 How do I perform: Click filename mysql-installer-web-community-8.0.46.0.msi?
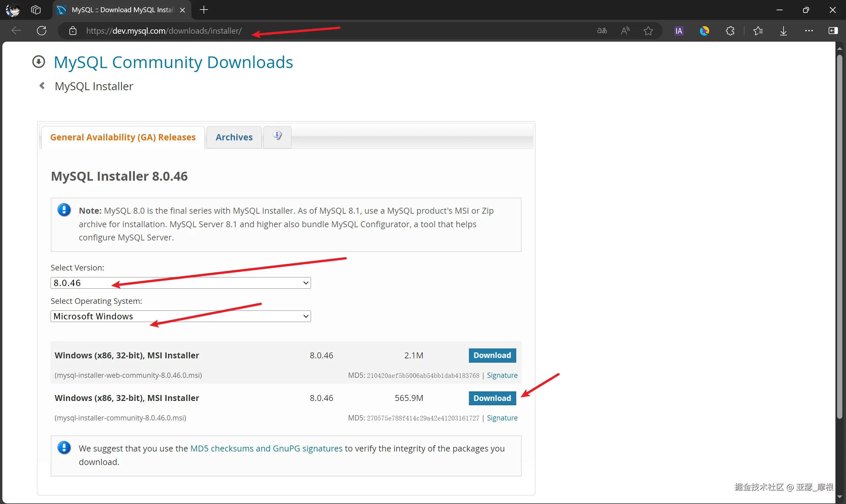click(129, 375)
